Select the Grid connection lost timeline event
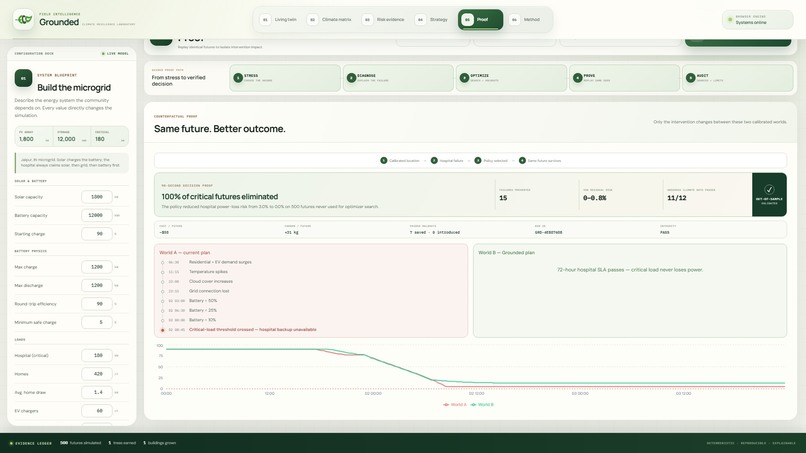The width and height of the screenshot is (806, 453). (209, 291)
